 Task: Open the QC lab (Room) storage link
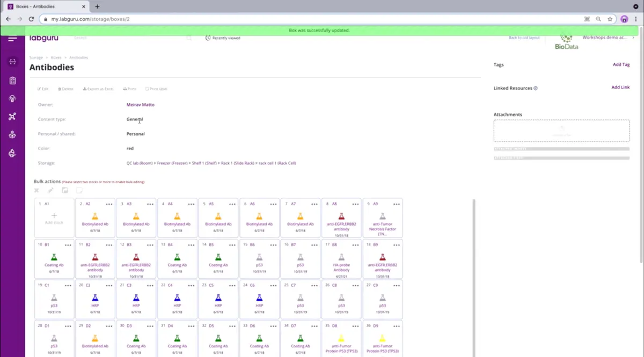click(140, 163)
